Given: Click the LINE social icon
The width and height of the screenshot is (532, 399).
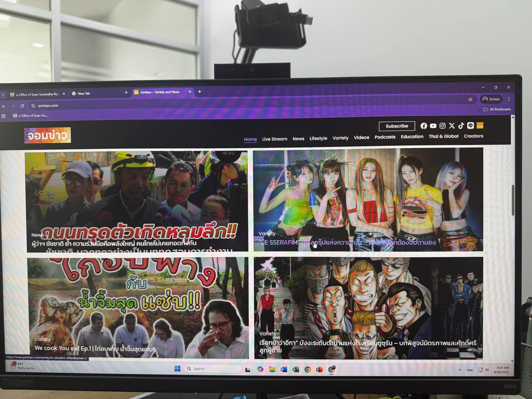Looking at the screenshot, I should [470, 126].
